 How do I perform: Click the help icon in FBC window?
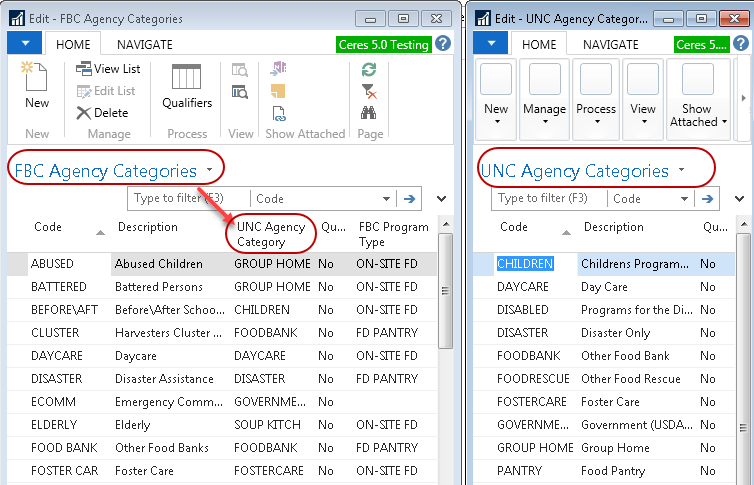click(443, 44)
